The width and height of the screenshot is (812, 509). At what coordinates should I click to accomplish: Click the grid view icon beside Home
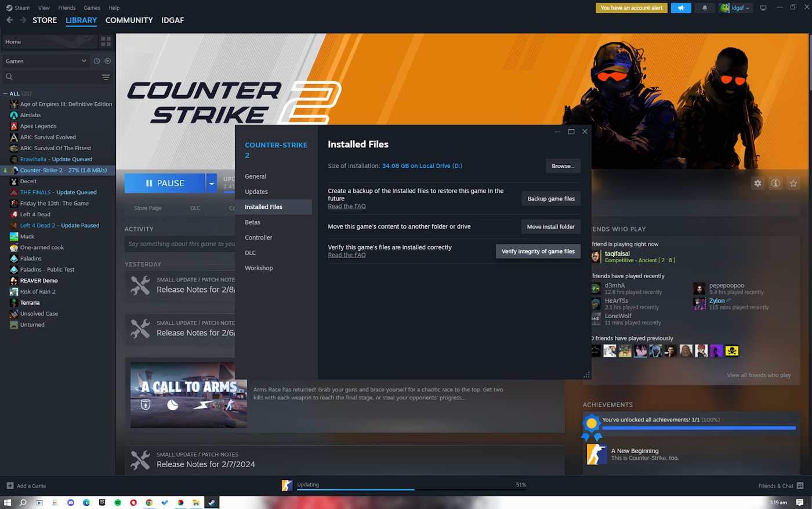106,41
